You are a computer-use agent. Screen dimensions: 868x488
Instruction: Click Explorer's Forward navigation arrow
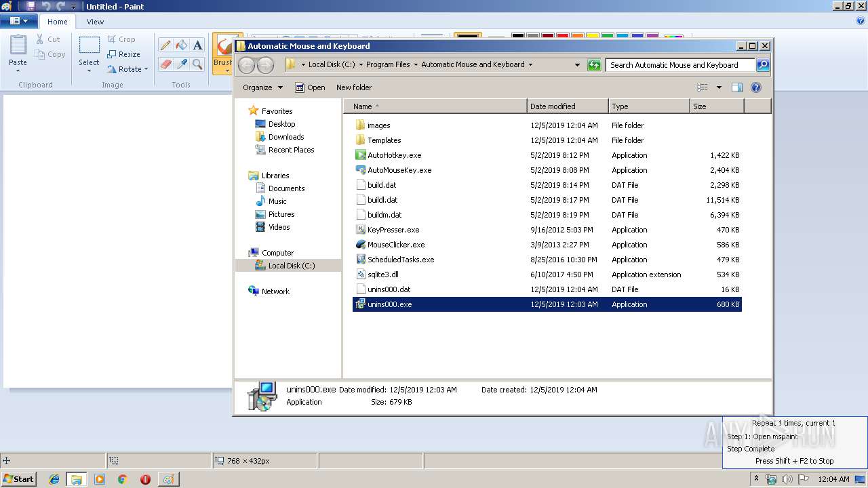click(x=265, y=65)
